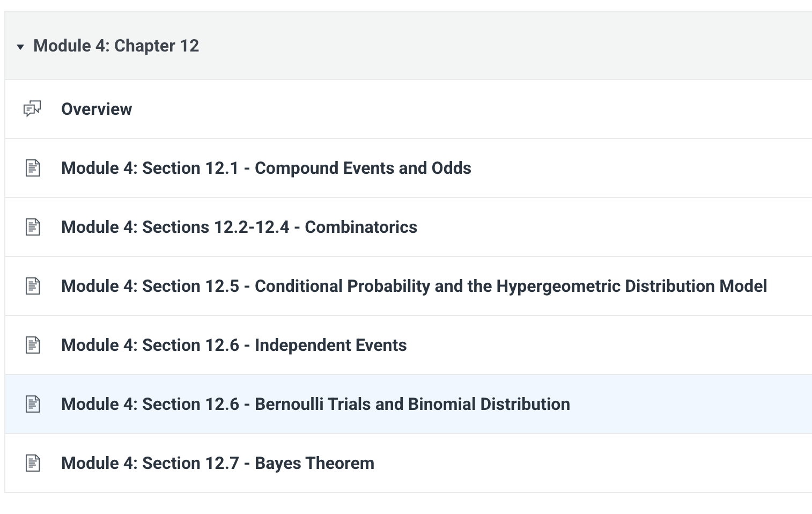812x514 pixels.
Task: Open Section 12.6 Independent Events page
Action: [x=234, y=345]
